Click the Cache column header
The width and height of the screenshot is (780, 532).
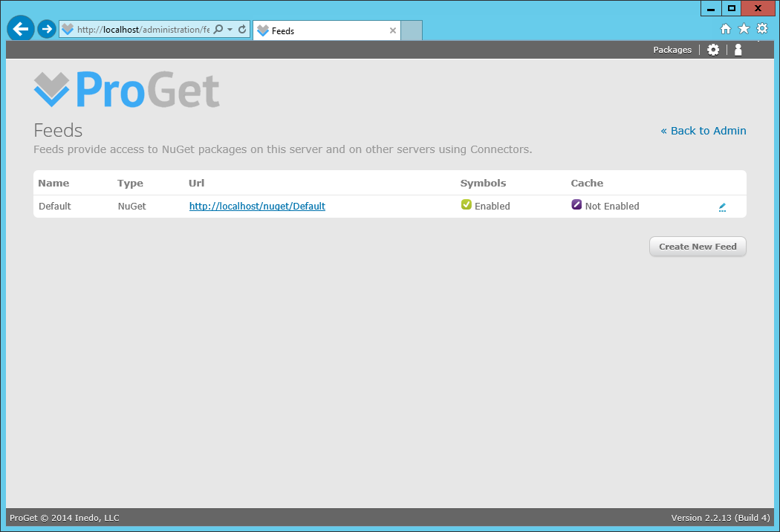pos(587,183)
